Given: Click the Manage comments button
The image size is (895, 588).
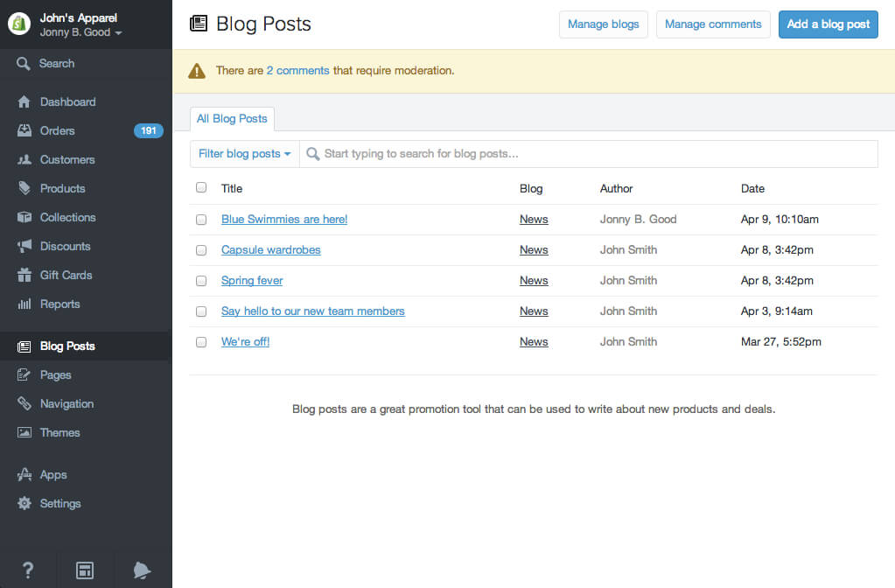Looking at the screenshot, I should point(713,24).
